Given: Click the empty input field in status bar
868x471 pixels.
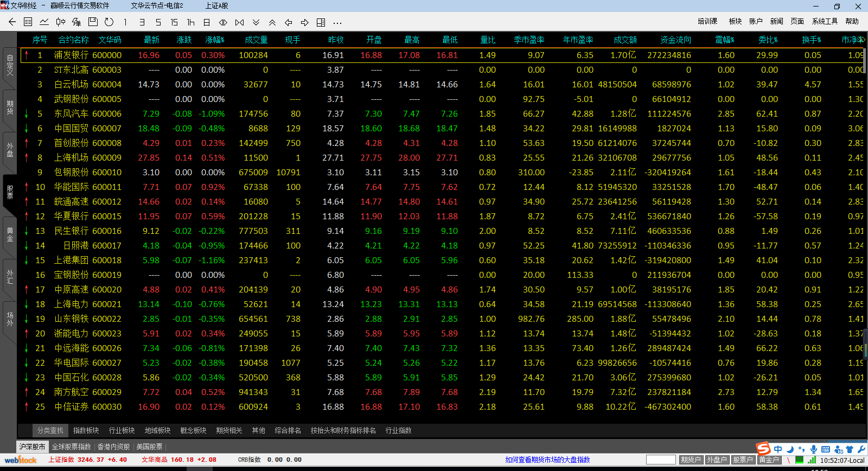Looking at the screenshot, I should (x=661, y=460).
